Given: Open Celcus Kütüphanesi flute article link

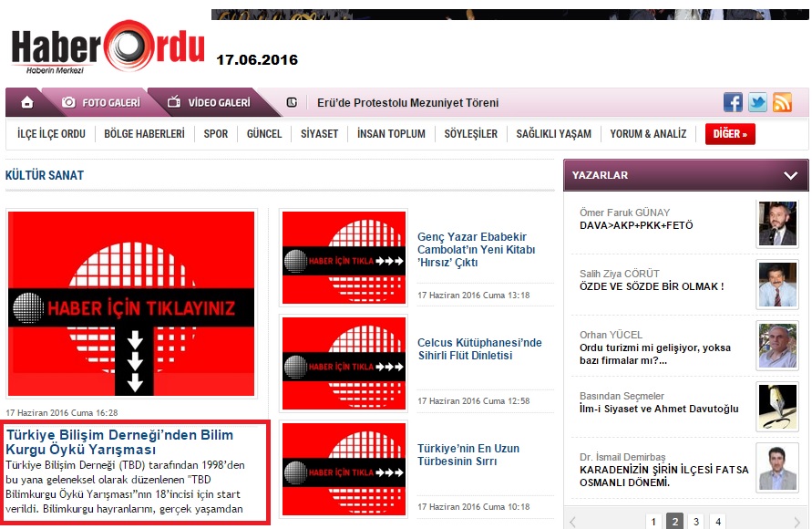Looking at the screenshot, I should 479,349.
